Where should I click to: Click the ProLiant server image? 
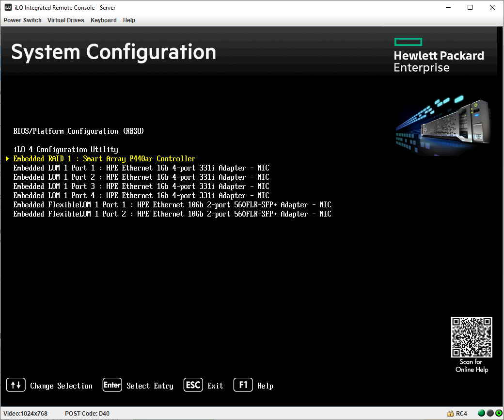(443, 125)
